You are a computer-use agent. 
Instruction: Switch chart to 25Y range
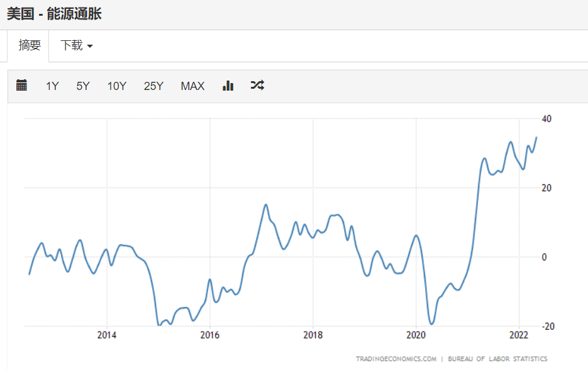153,86
